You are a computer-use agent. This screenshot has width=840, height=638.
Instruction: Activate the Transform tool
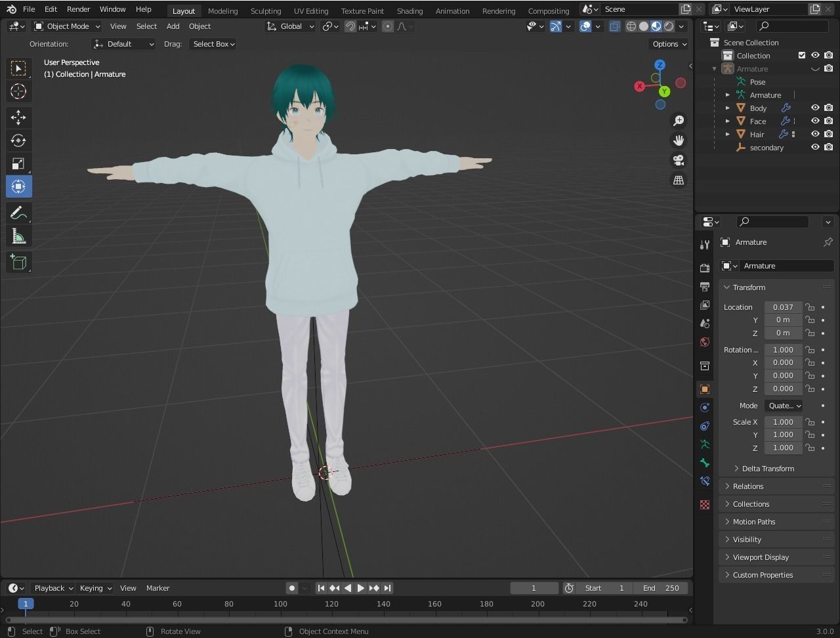click(18, 186)
